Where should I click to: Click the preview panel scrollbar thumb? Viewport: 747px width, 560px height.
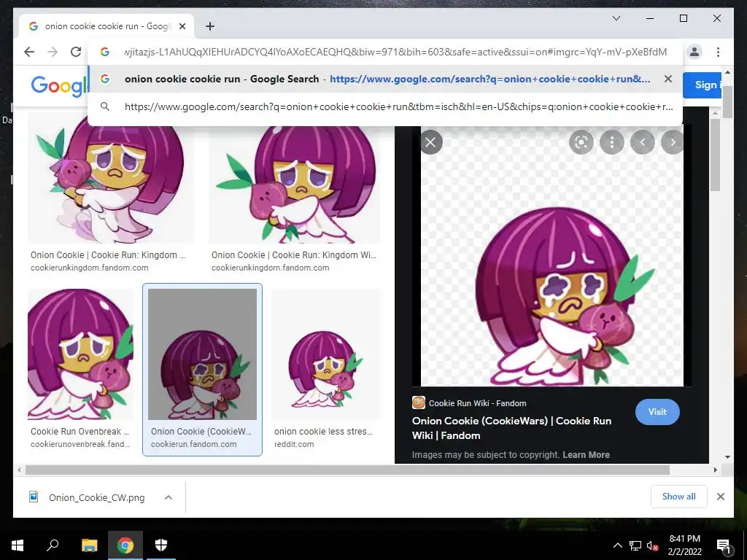click(x=715, y=155)
